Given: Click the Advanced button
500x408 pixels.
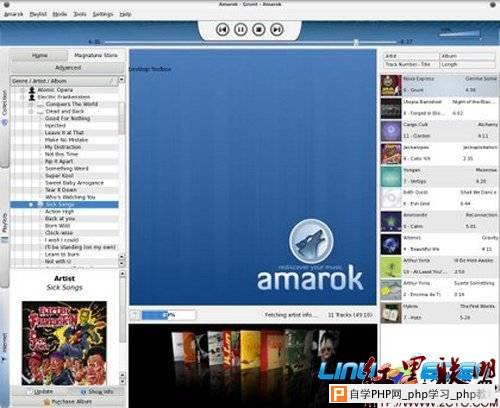Looking at the screenshot, I should click(x=68, y=68).
